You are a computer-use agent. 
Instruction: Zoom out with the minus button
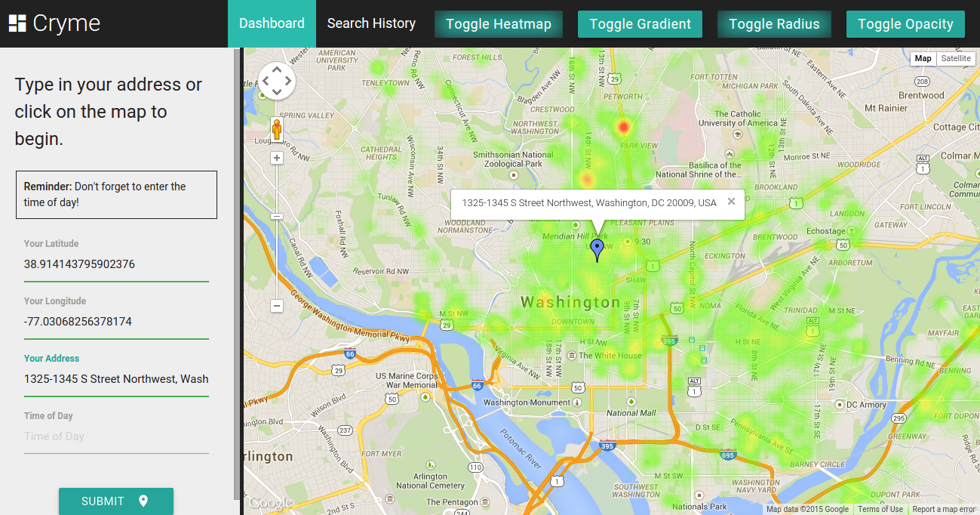(x=277, y=306)
